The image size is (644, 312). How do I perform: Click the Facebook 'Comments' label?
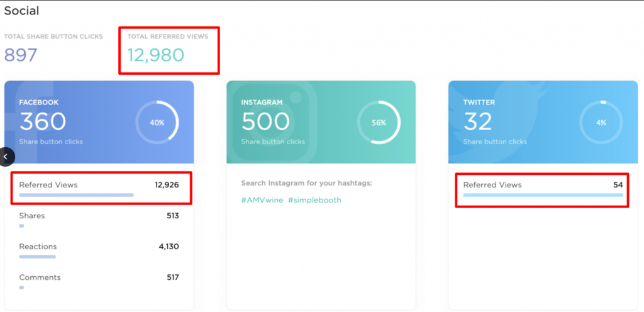coord(40,277)
